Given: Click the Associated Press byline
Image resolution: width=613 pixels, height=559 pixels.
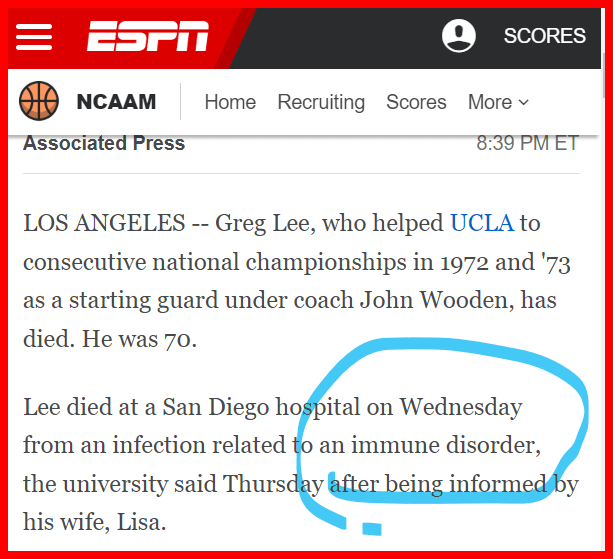Looking at the screenshot, I should (104, 143).
